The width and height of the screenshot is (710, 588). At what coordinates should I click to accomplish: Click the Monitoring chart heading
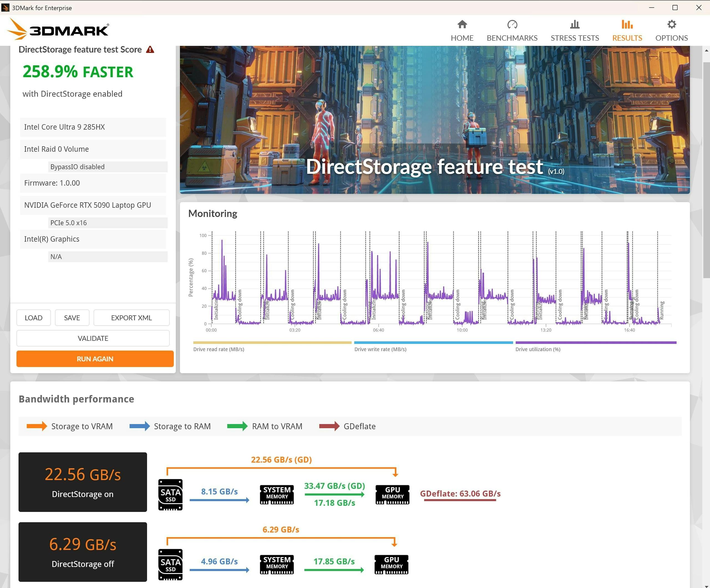coord(213,213)
